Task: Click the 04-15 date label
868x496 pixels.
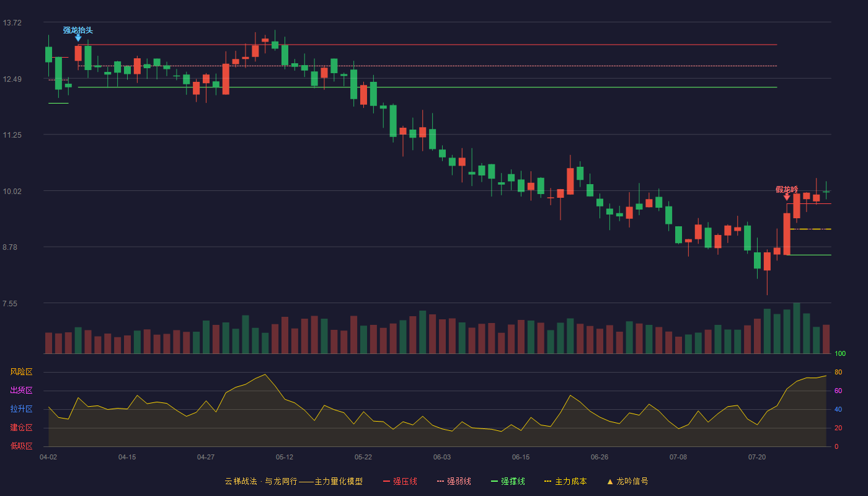Action: pyautogui.click(x=127, y=457)
